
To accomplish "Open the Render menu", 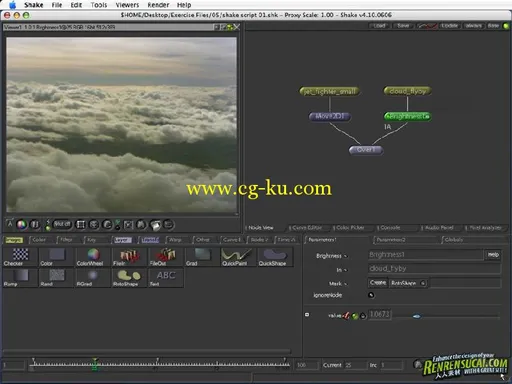I will 158,5.
